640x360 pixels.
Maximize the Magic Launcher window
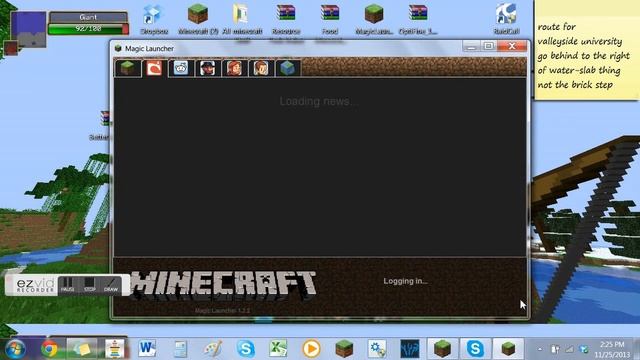pyautogui.click(x=488, y=46)
